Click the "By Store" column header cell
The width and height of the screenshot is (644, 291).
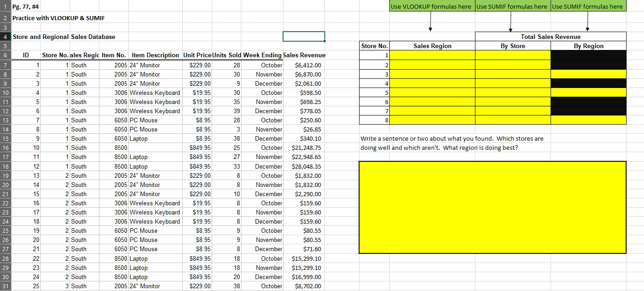click(513, 46)
